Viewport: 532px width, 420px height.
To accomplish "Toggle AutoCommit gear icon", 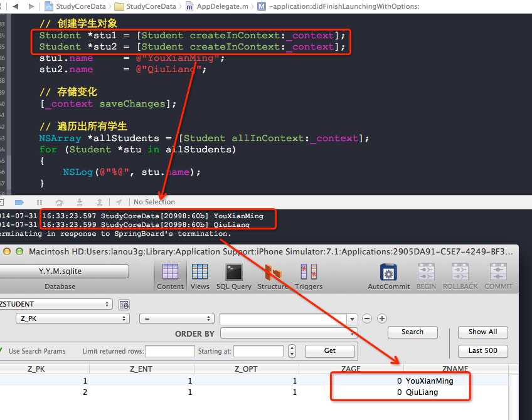I will click(x=388, y=272).
